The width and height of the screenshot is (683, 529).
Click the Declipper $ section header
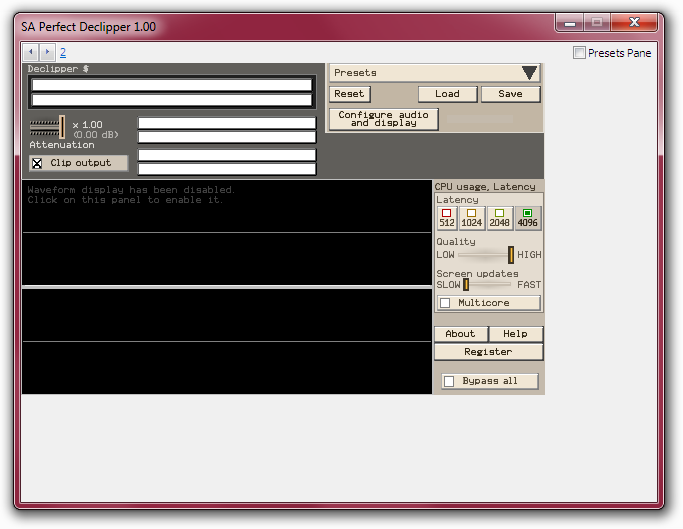(x=58, y=69)
